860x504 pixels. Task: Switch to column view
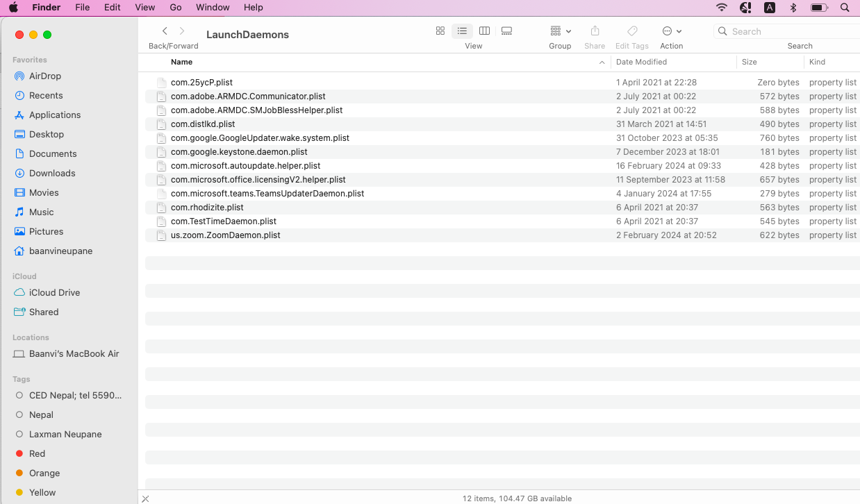point(485,31)
